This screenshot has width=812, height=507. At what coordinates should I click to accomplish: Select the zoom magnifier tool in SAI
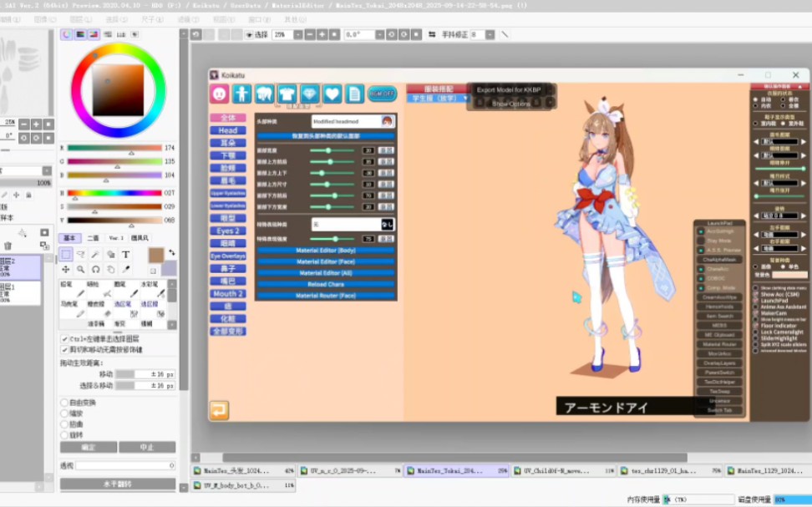click(81, 269)
